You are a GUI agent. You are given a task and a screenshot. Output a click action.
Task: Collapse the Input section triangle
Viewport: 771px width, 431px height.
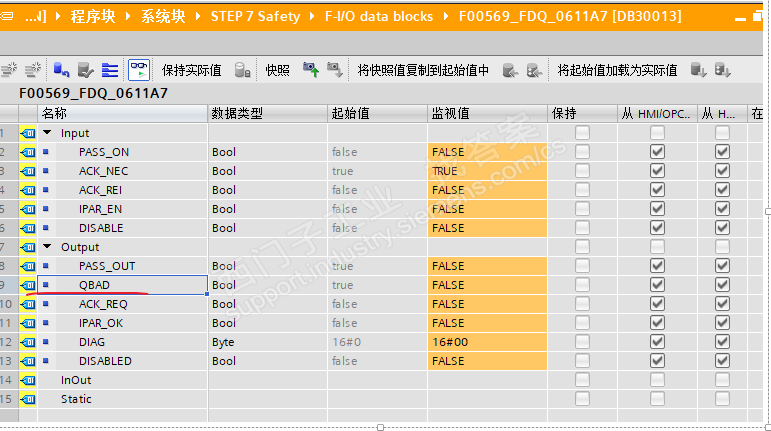point(47,133)
